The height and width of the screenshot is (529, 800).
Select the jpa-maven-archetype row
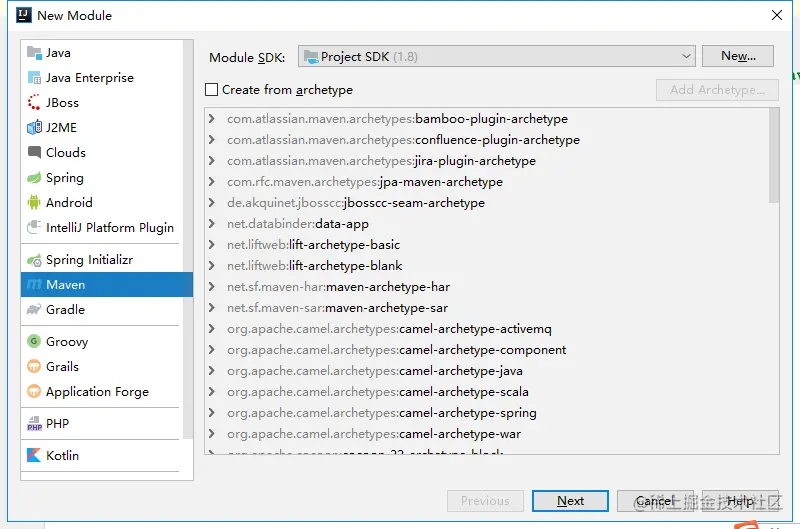(x=487, y=182)
